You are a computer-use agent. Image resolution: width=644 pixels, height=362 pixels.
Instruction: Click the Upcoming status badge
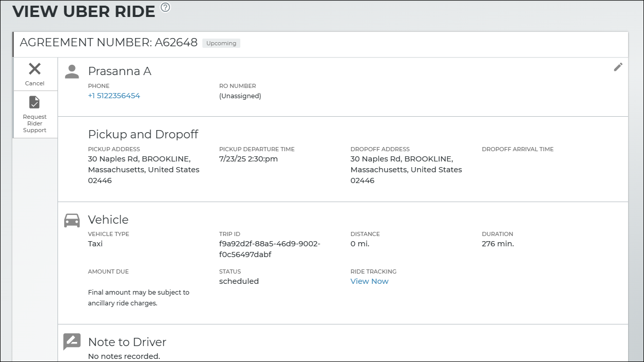click(221, 43)
